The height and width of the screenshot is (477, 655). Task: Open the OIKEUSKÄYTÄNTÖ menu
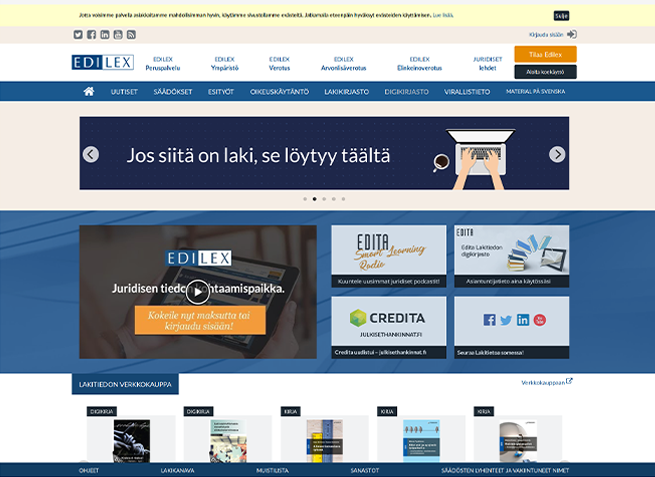click(279, 91)
